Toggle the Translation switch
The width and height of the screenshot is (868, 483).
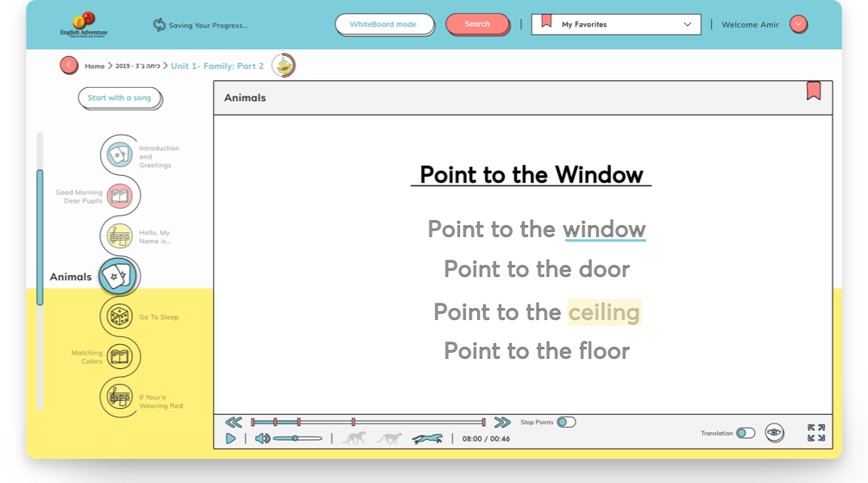click(x=745, y=433)
